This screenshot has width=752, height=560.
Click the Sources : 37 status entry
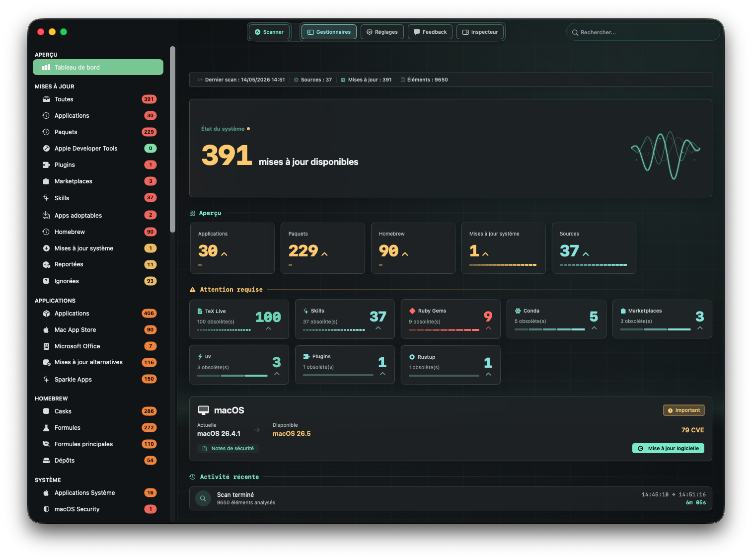(x=312, y=80)
